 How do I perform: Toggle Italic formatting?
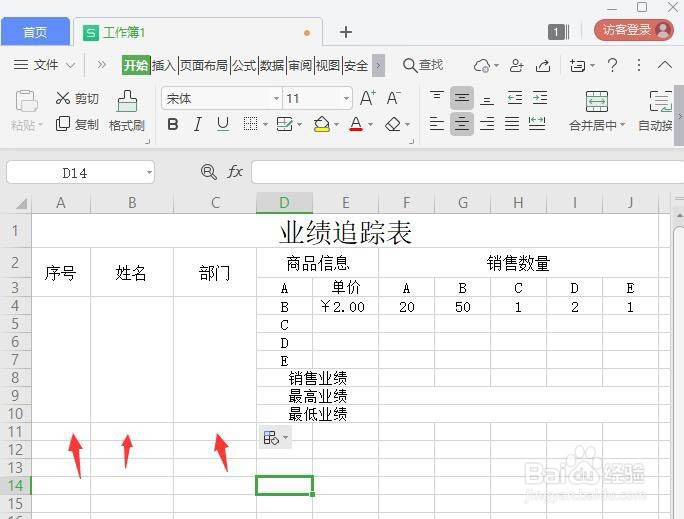coord(198,124)
